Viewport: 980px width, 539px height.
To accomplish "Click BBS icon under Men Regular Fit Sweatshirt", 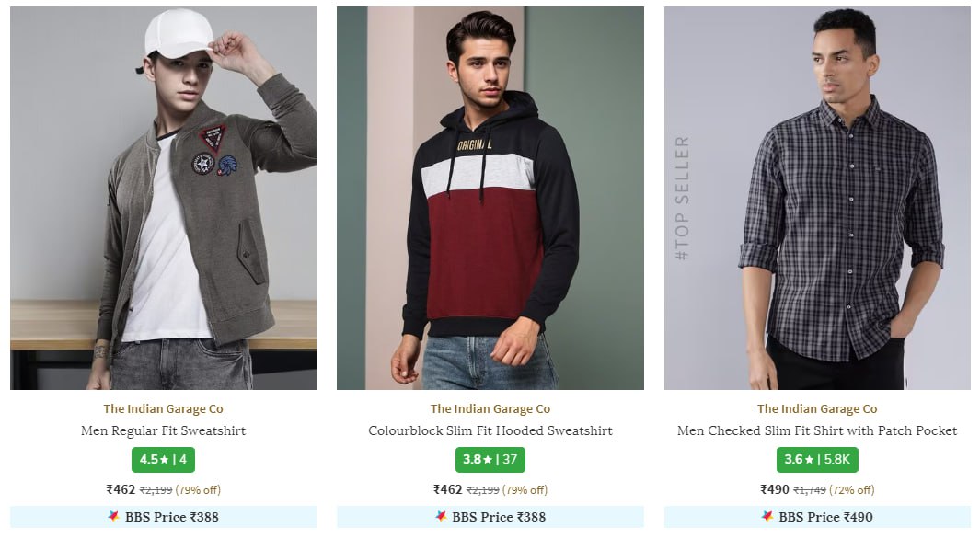I will coord(114,517).
